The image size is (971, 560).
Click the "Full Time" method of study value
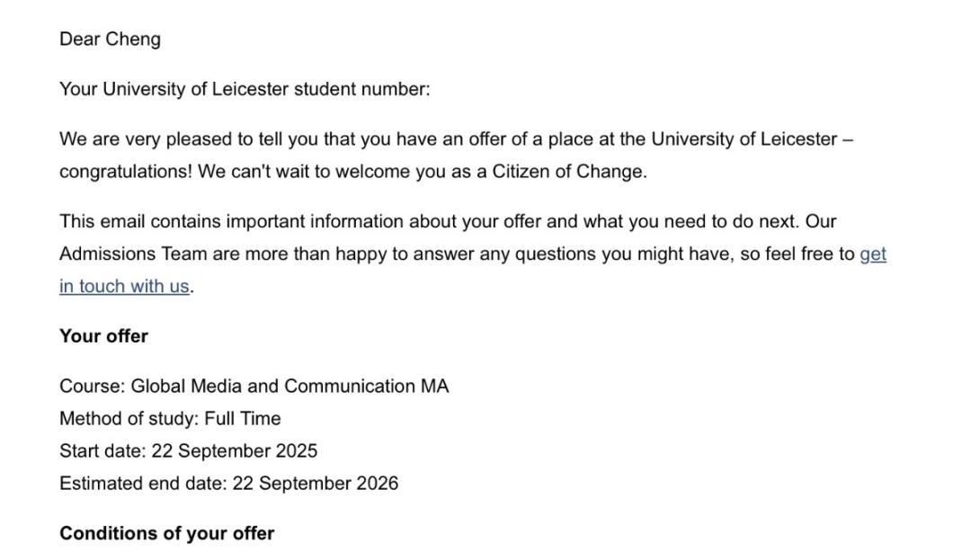243,419
